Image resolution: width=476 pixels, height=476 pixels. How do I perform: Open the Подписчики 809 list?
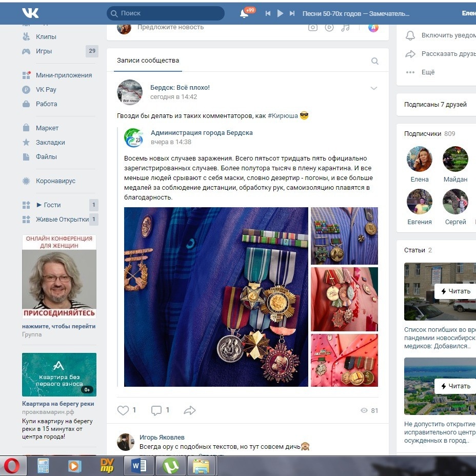[429, 133]
